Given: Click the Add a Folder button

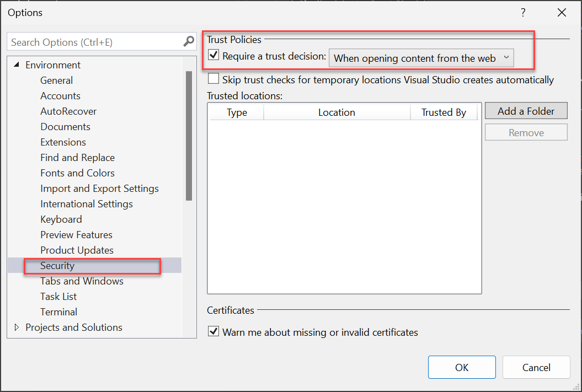Looking at the screenshot, I should [x=526, y=111].
